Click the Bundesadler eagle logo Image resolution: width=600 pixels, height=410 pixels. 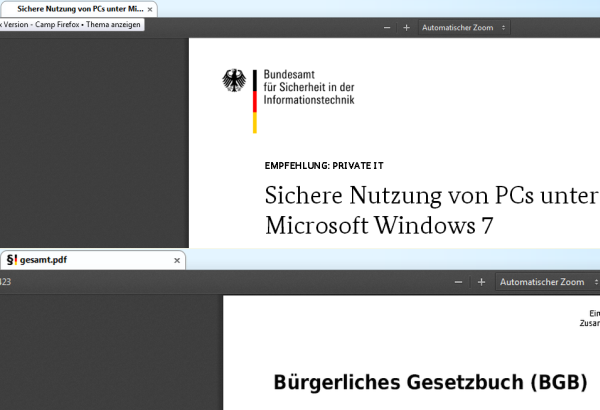(234, 80)
